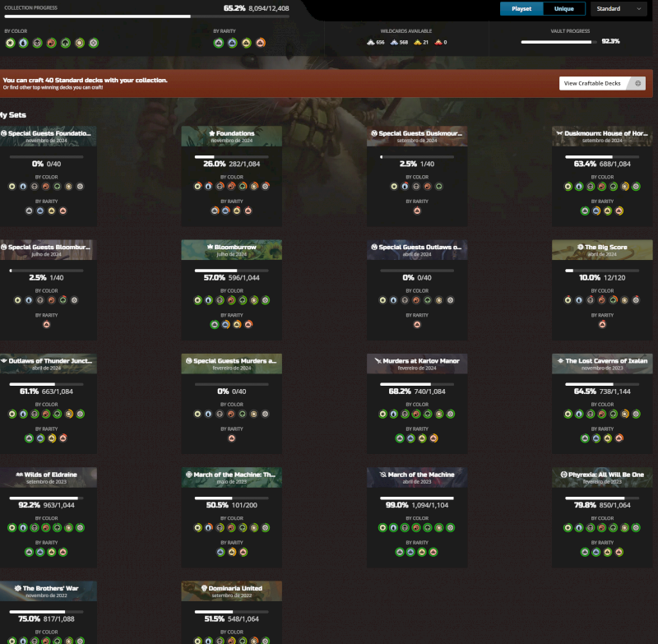Click Foundations white mana color icon

pyautogui.click(x=197, y=186)
